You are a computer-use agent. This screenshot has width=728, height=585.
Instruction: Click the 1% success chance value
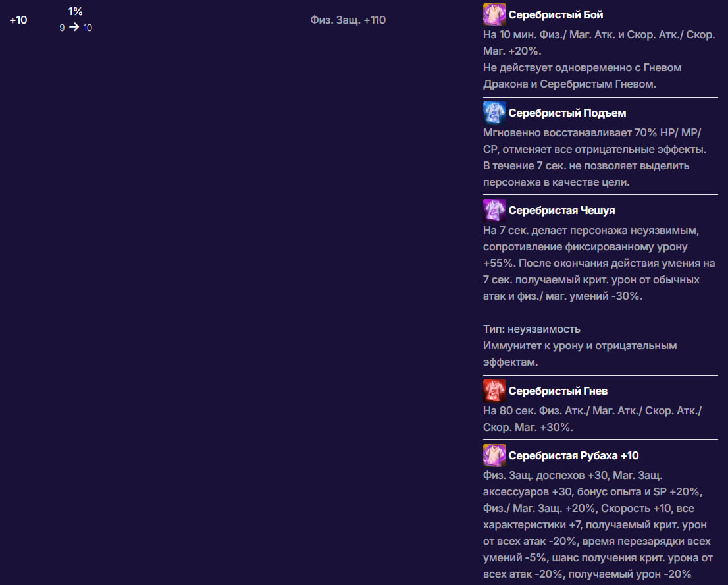[x=75, y=11]
